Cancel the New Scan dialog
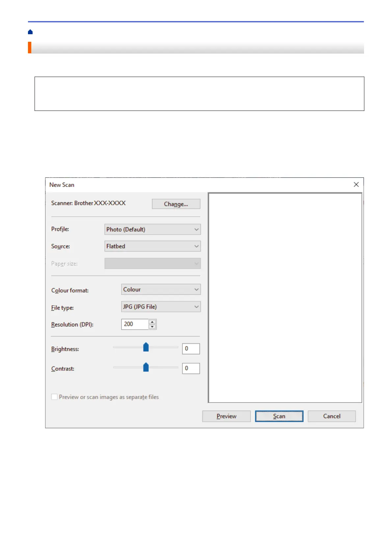392x554 pixels. [331, 416]
